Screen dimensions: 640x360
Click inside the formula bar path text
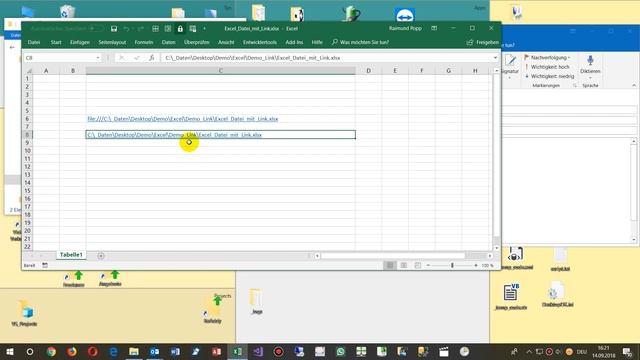[x=253, y=58]
